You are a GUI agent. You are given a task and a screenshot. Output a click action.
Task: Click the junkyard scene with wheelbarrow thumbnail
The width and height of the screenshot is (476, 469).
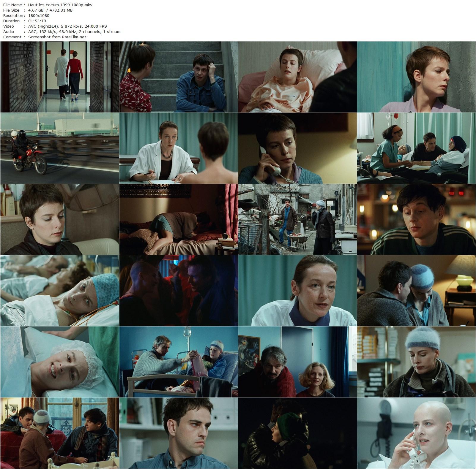tap(297, 219)
